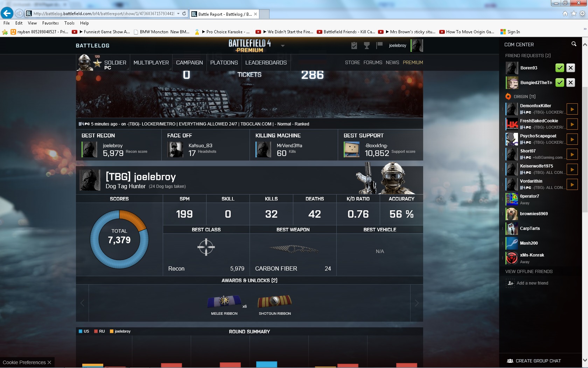Open the Forums link

373,62
